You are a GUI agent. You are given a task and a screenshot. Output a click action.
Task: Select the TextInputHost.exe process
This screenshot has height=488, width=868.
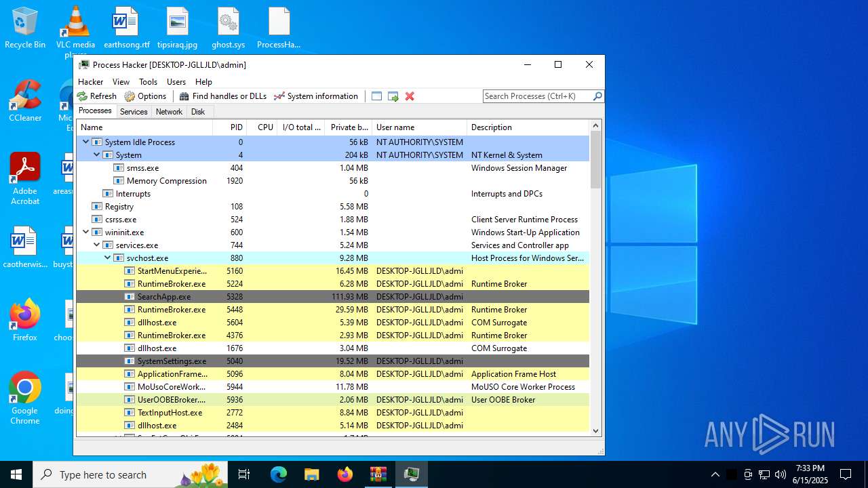pyautogui.click(x=333, y=413)
